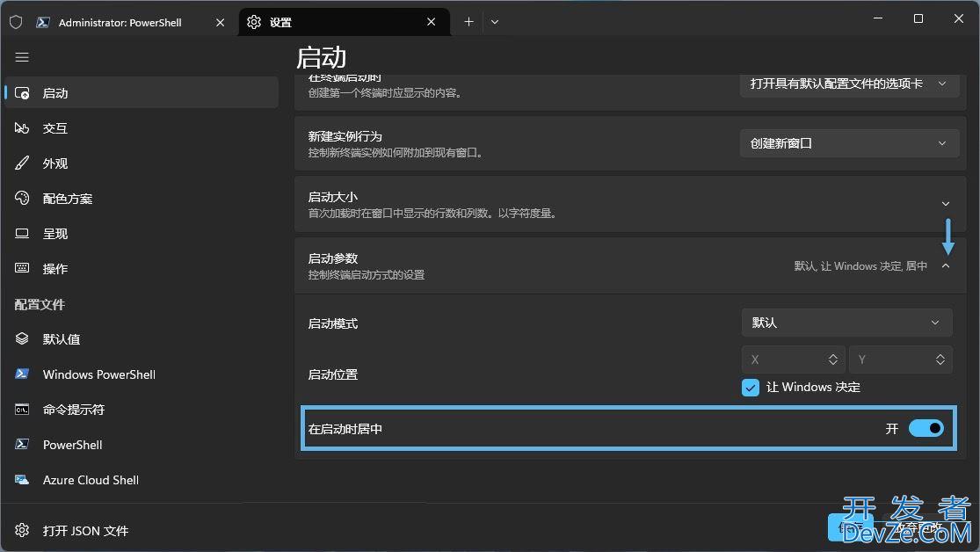
Task: Open the 启动模式 默认 dropdown
Action: [847, 323]
